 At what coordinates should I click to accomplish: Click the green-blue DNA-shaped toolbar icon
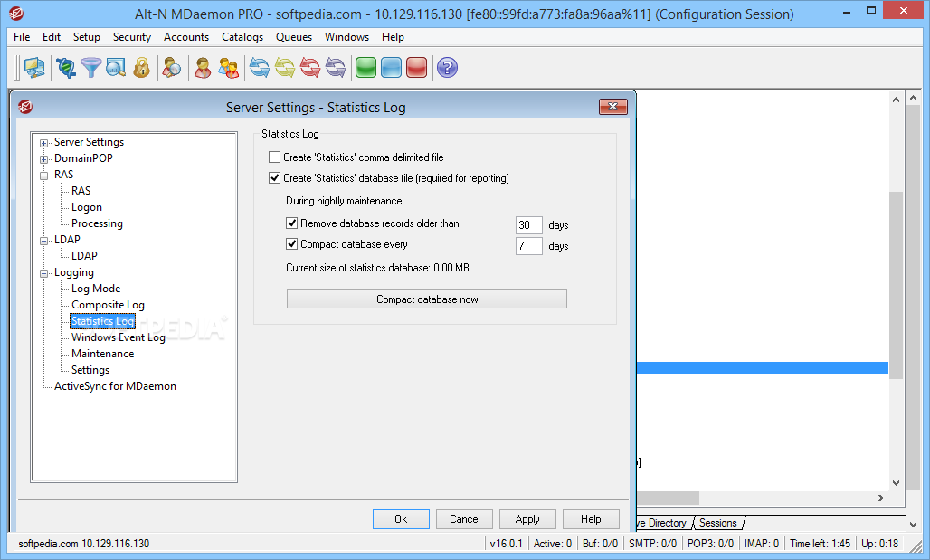tap(66, 68)
